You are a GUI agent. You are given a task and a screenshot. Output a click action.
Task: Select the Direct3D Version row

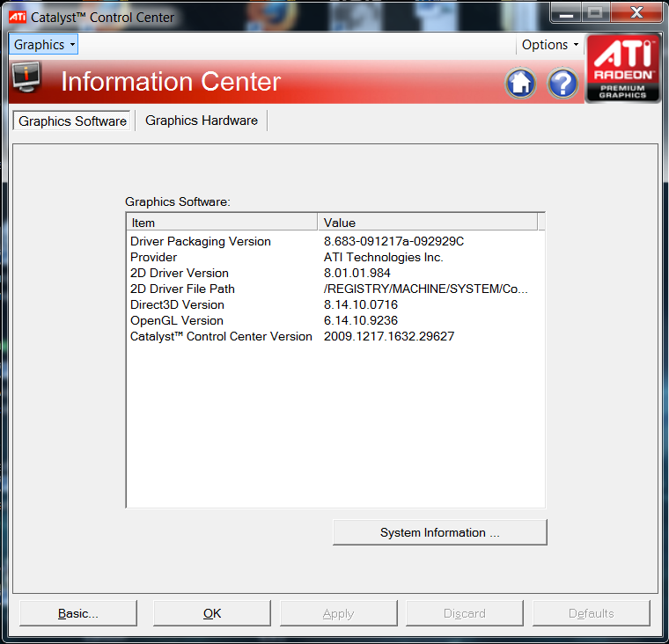[x=335, y=304]
